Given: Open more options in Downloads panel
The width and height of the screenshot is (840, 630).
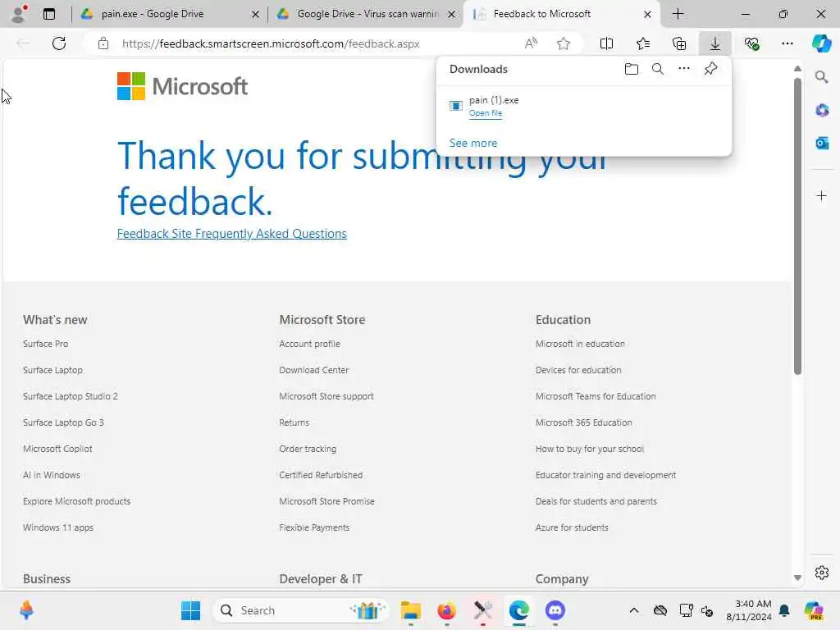Looking at the screenshot, I should click(x=684, y=69).
